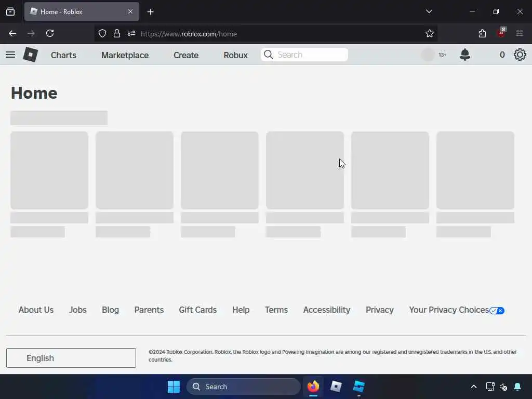Viewport: 532px width, 399px height.
Task: Reload the page with the refresh button
Action: (x=50, y=34)
